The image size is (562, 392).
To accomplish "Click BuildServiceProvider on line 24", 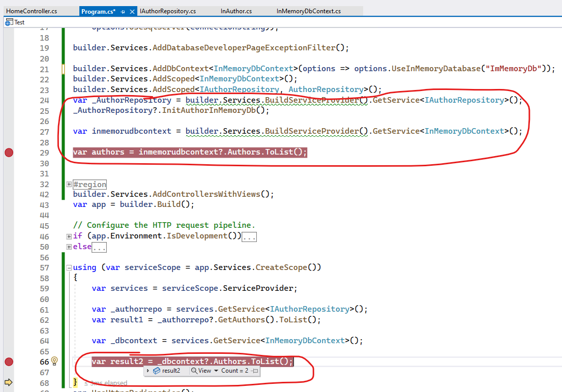I will click(x=312, y=100).
